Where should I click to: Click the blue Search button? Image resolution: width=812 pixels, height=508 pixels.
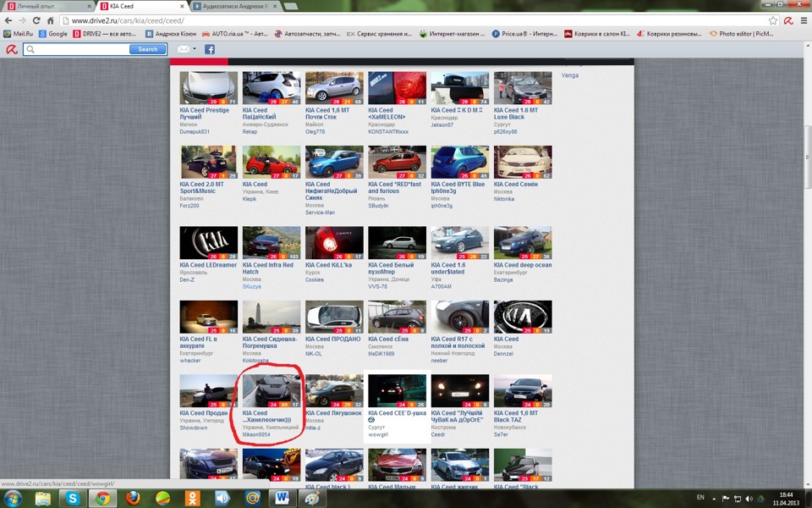147,49
